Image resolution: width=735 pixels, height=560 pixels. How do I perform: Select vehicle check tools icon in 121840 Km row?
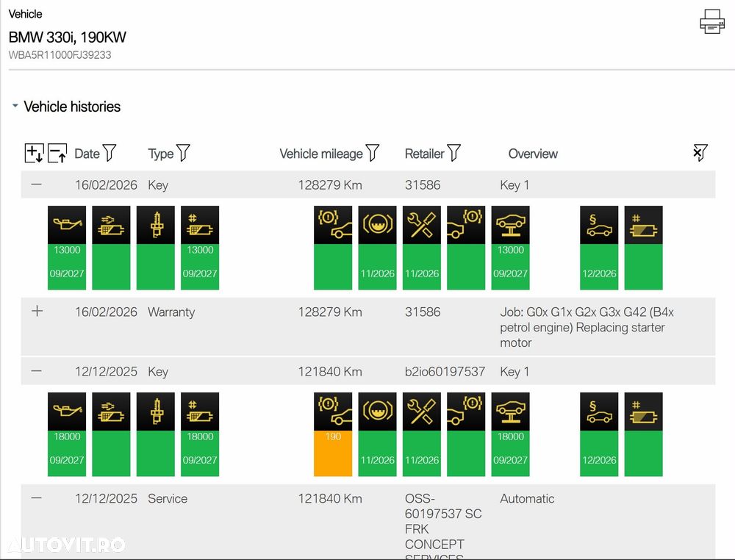point(421,412)
